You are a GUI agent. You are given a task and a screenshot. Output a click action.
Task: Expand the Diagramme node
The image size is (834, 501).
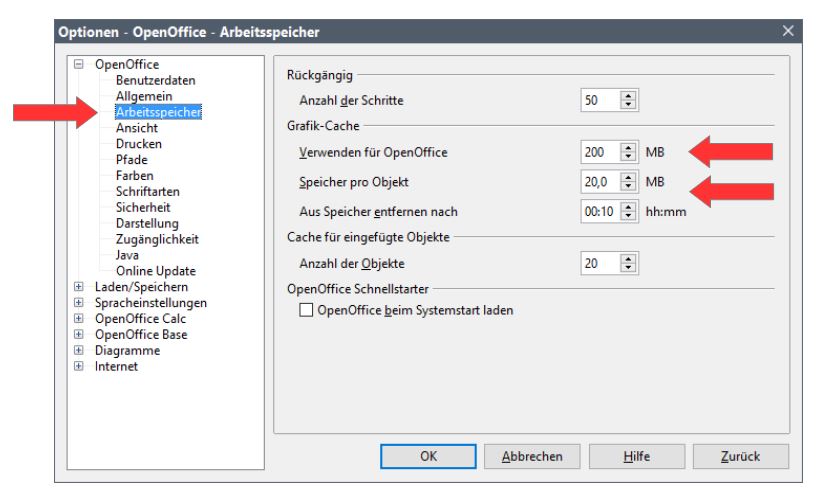click(x=79, y=350)
